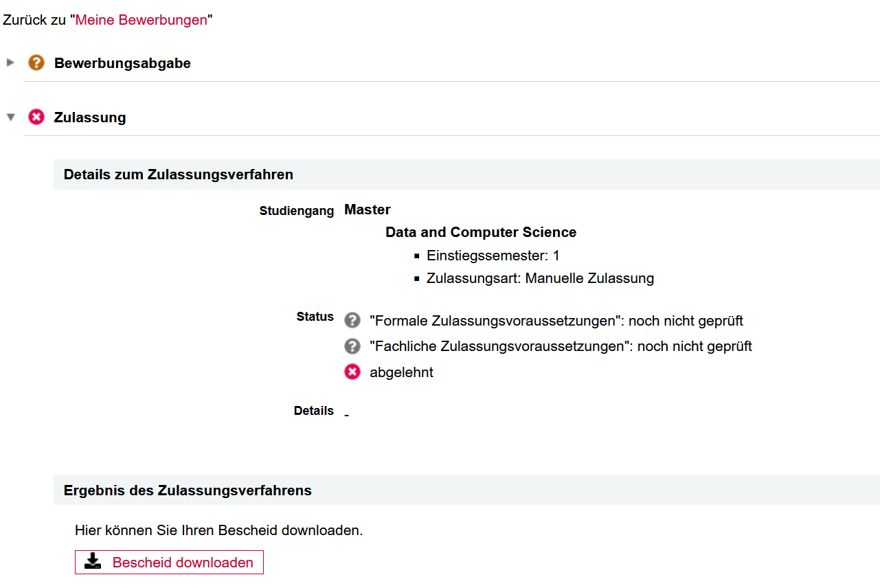Click the "abgelehnt" status text
Viewport: 880px width, 588px height.
click(401, 373)
